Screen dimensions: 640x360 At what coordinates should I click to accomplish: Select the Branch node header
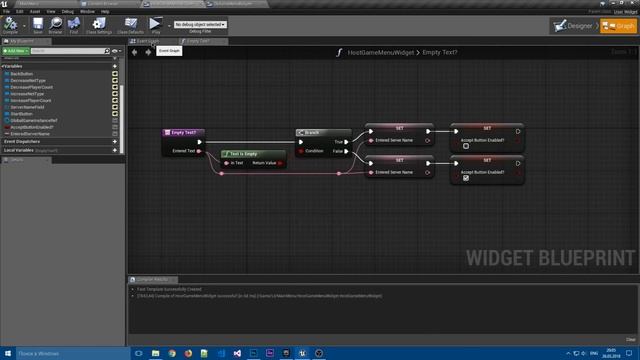[x=324, y=133]
